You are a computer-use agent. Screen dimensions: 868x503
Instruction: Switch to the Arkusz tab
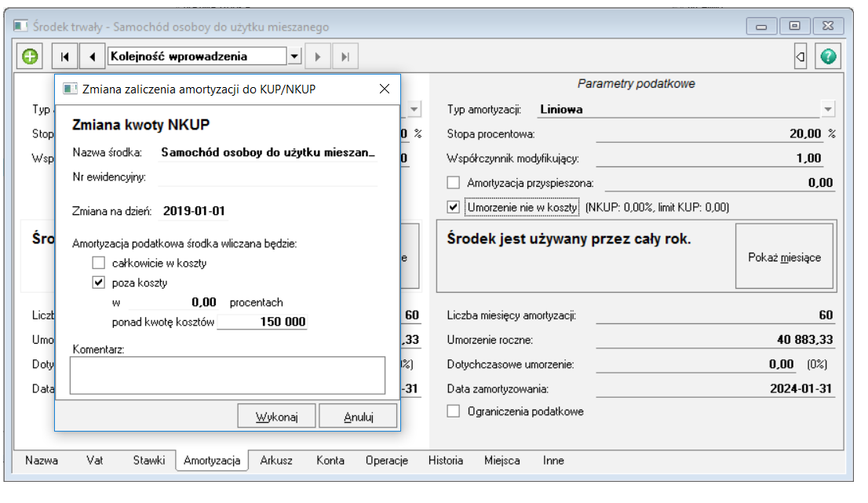point(276,461)
